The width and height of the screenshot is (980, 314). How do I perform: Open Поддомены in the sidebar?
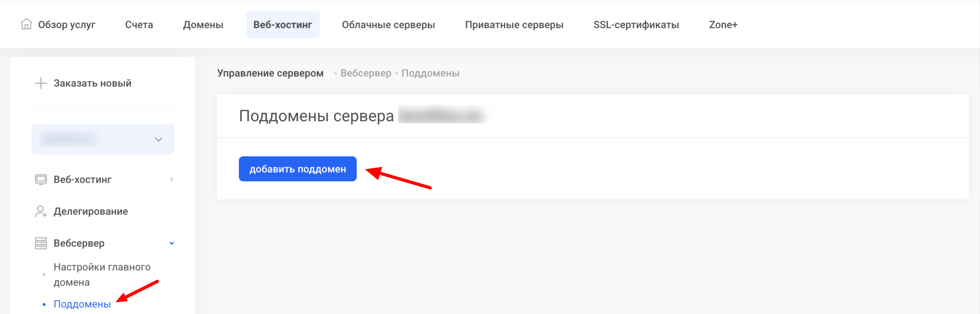[82, 304]
